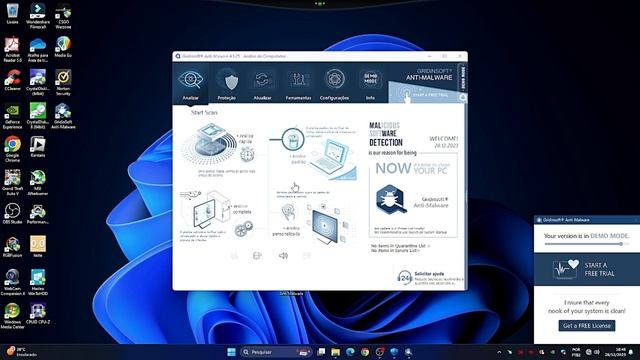Image resolution: width=640 pixels, height=360 pixels.
Task: Click the faded rightmost icon below the scans
Action: pyautogui.click(x=307, y=256)
